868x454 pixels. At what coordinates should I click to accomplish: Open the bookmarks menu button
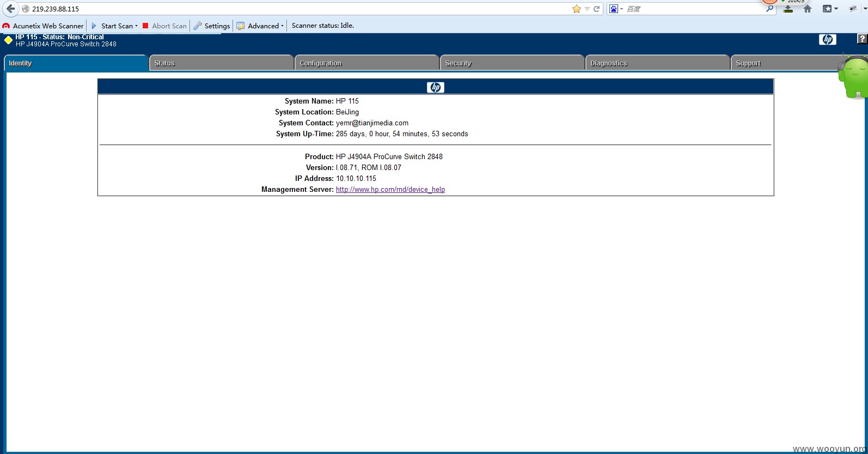(x=830, y=9)
